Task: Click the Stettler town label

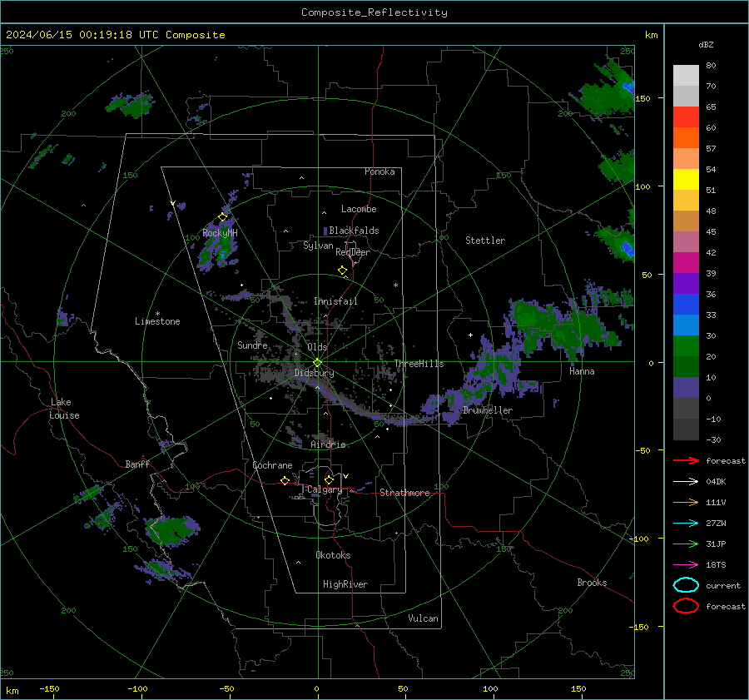Action: 485,241
